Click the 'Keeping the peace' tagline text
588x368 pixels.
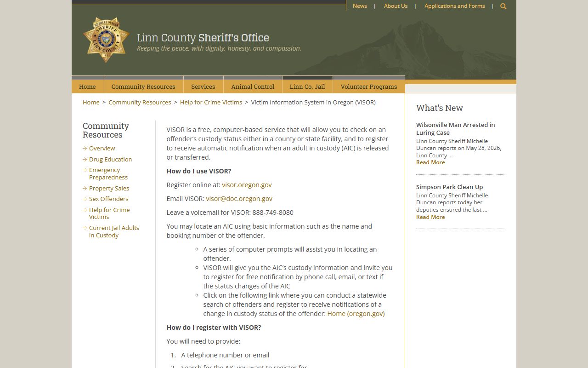click(219, 48)
